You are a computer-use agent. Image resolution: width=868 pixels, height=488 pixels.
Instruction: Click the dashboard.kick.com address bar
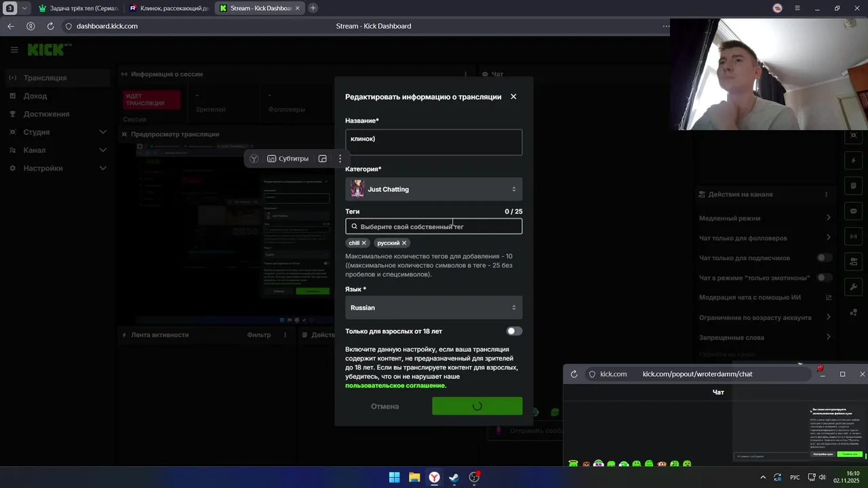[x=107, y=26]
